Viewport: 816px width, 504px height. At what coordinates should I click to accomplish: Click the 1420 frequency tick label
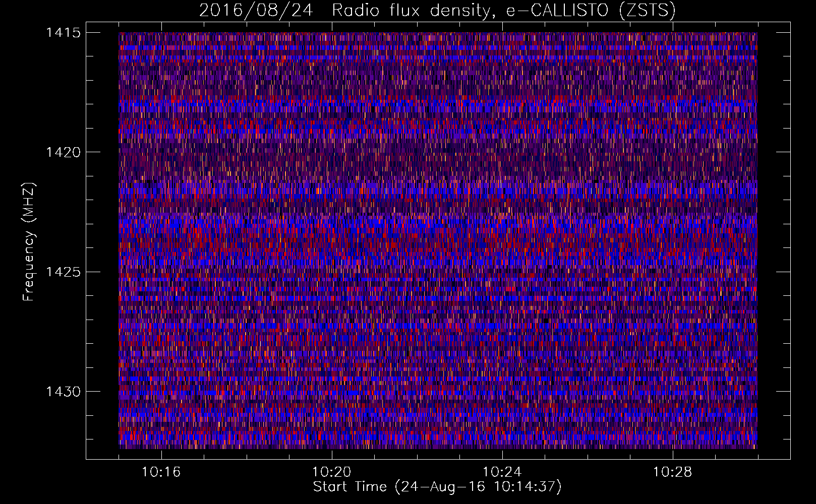coord(63,152)
